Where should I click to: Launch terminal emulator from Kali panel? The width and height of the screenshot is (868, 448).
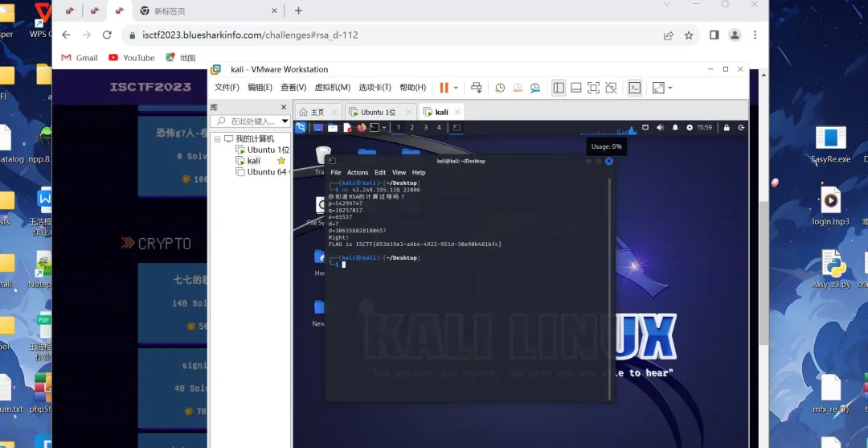tap(375, 127)
